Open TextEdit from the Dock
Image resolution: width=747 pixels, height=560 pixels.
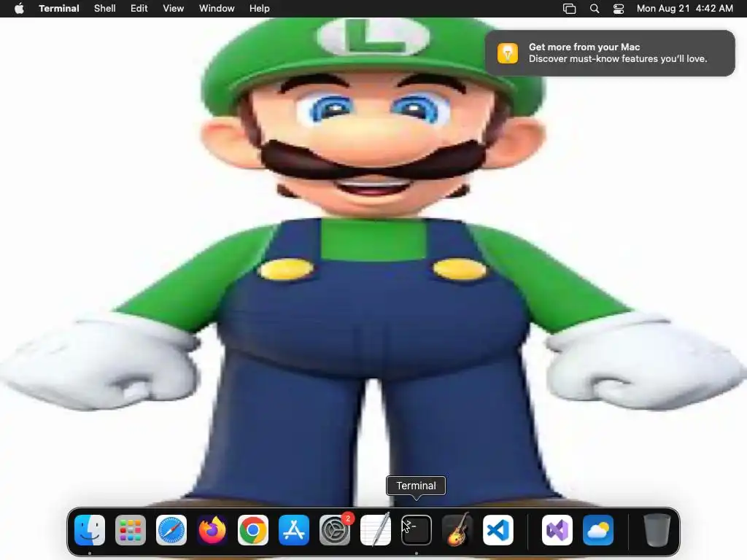(376, 530)
